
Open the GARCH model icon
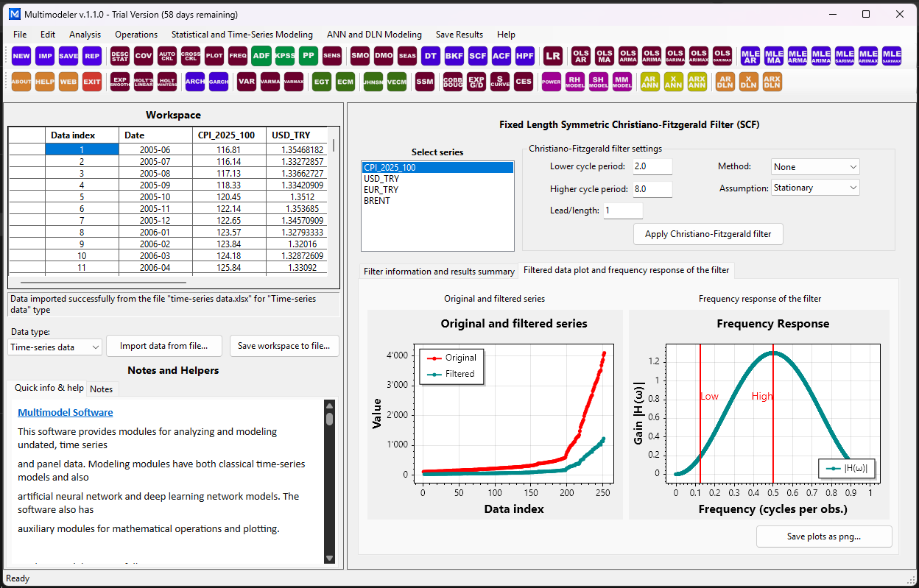219,82
